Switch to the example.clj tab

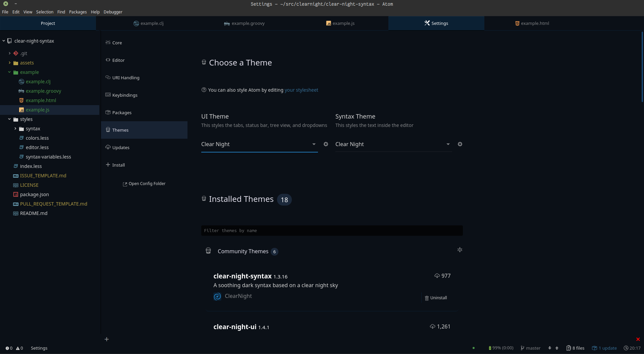pos(149,23)
